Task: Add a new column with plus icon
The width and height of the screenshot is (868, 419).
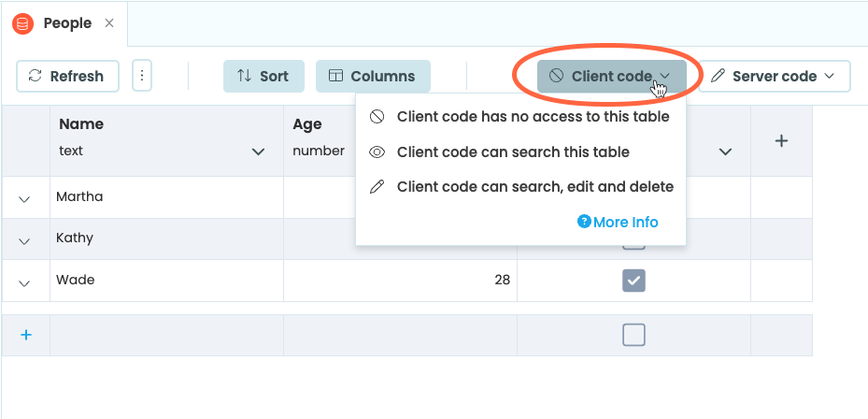Action: [782, 141]
